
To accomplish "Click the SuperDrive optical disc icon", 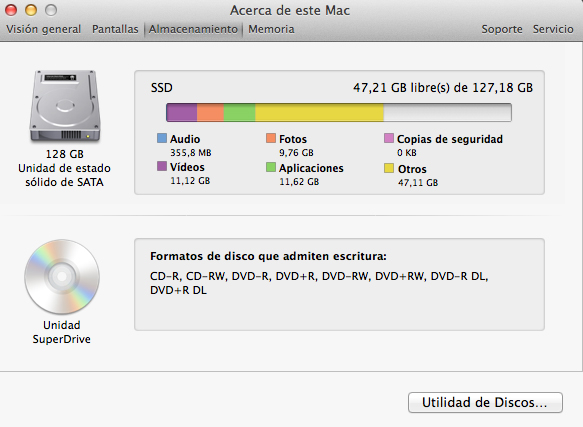I will (62, 277).
